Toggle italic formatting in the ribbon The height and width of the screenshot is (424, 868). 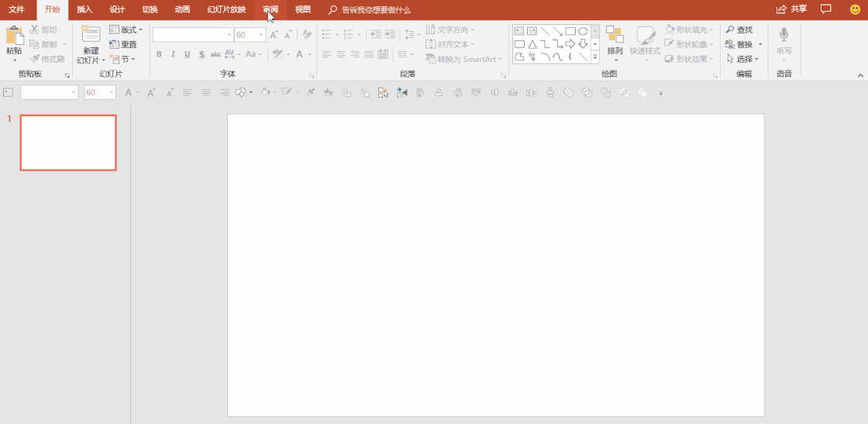tap(173, 54)
